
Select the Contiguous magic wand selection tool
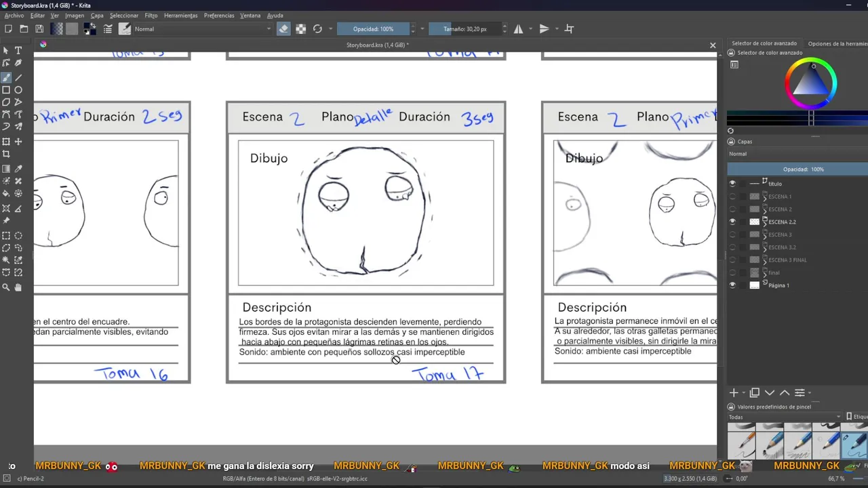click(6, 260)
